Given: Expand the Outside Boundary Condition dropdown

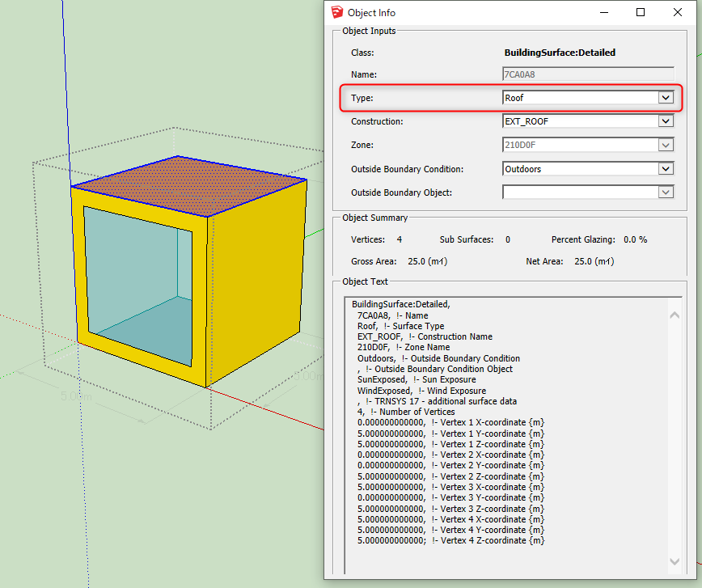Looking at the screenshot, I should [666, 169].
